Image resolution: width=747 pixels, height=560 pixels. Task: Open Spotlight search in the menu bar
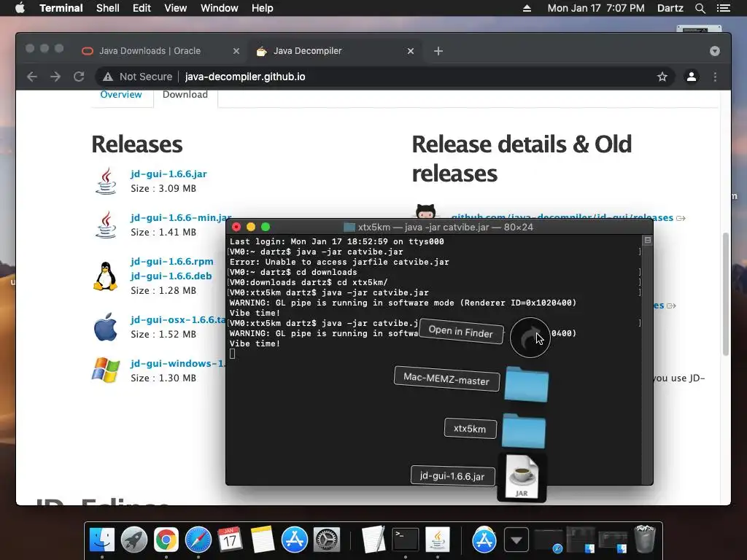click(x=700, y=8)
